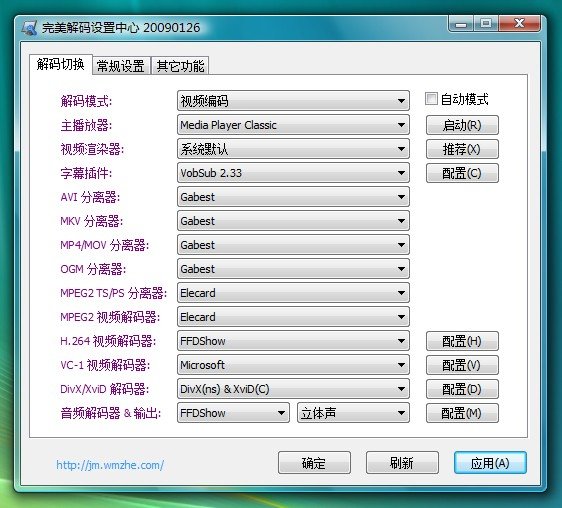Click the 刷新 button
Viewport: 562px width, 508px height.
pyautogui.click(x=402, y=463)
